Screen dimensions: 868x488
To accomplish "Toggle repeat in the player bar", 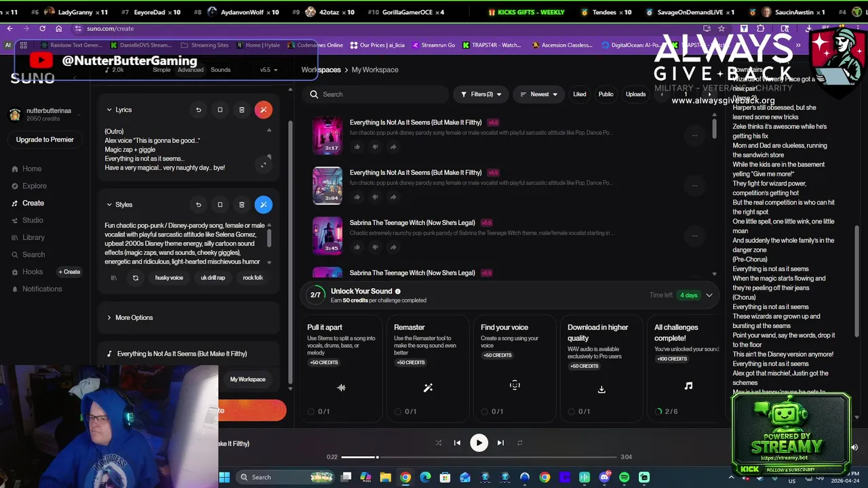I will tap(520, 443).
